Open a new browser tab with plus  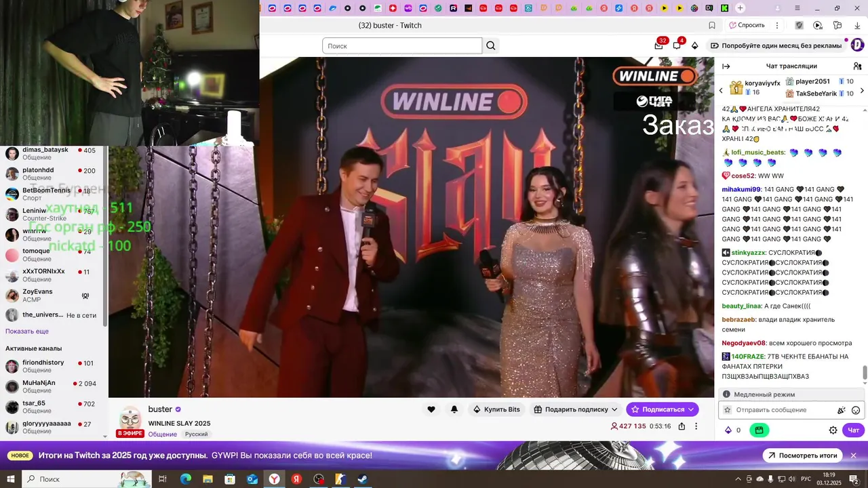tap(740, 8)
